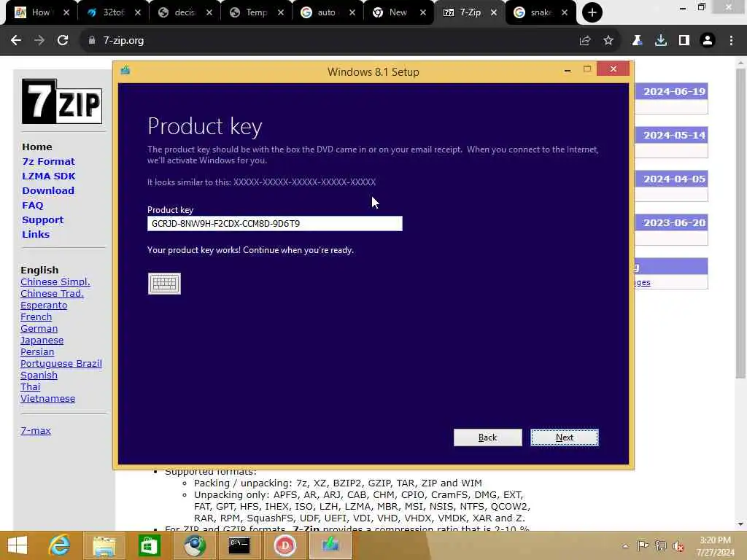Reload the 7-zip.org page
747x560 pixels.
click(x=63, y=41)
